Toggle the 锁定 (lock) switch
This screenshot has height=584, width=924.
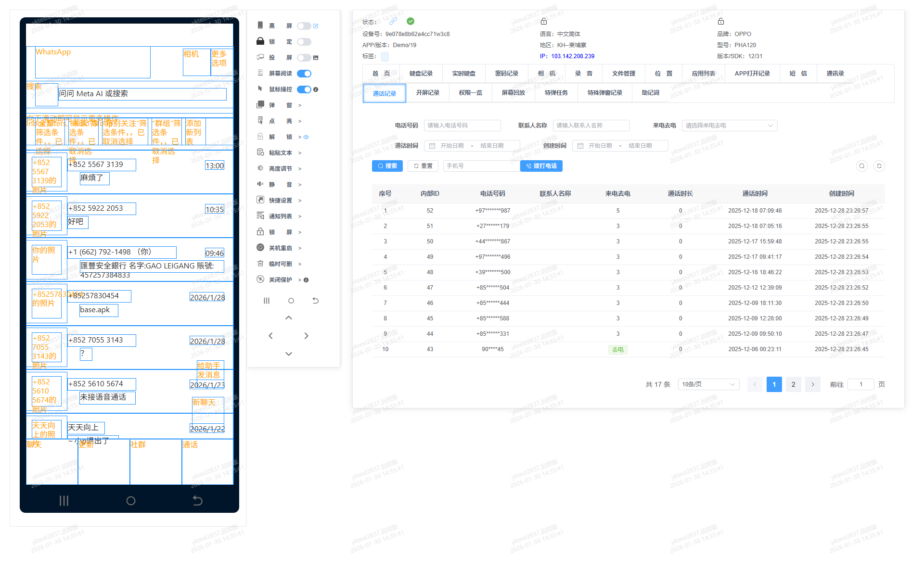tap(304, 42)
